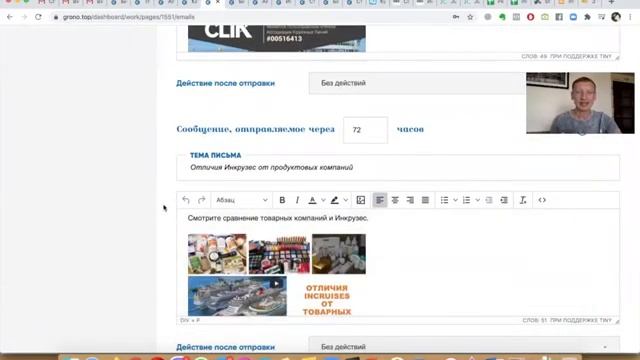The height and width of the screenshot is (360, 640).
Task: Select the ОТЛИЧИЯ INCRUISES orange text image
Action: point(327,300)
